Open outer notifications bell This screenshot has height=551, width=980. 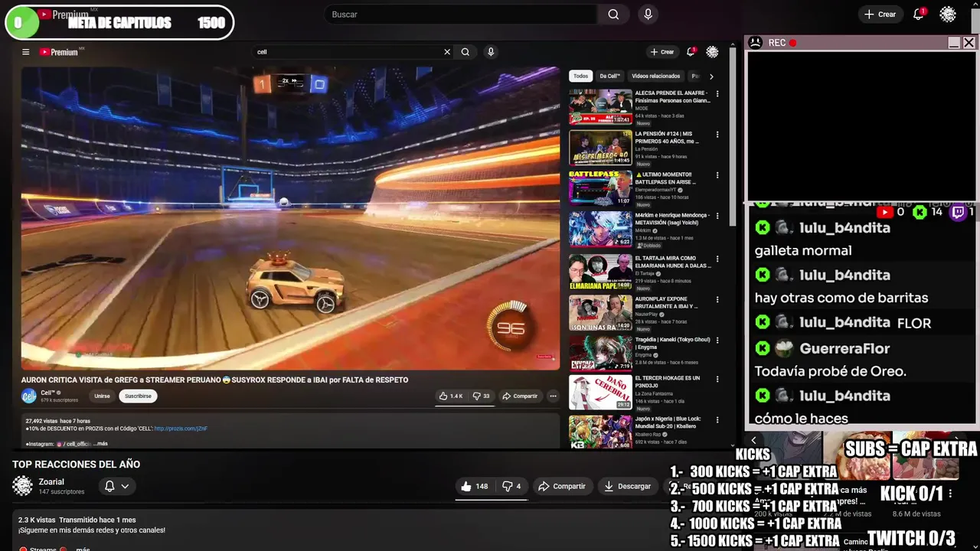pos(919,15)
